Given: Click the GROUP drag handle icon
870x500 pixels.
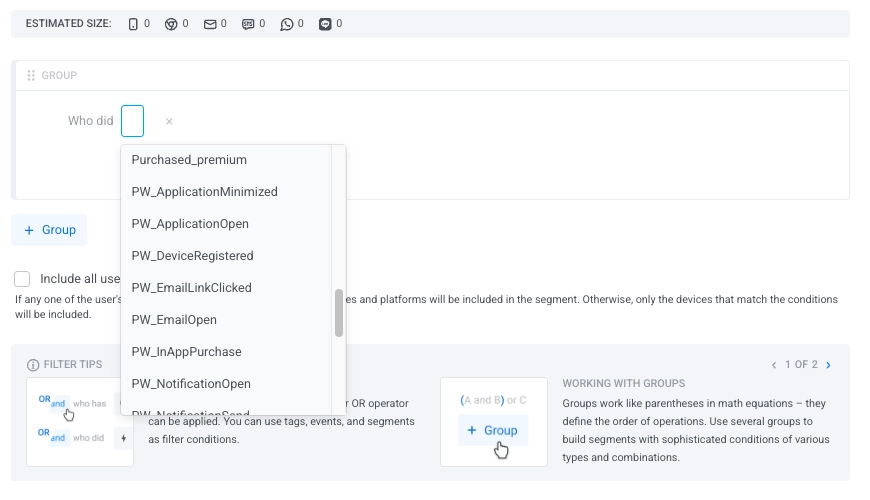Looking at the screenshot, I should coord(31,75).
